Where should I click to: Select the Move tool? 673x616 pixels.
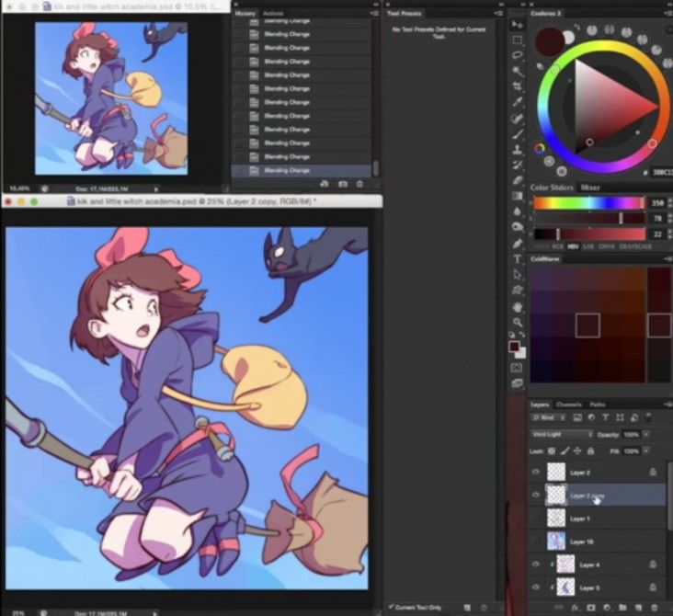tap(517, 25)
